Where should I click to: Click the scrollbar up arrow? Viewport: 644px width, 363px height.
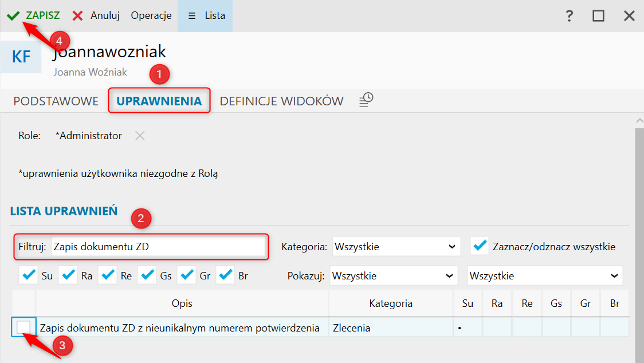(639, 121)
